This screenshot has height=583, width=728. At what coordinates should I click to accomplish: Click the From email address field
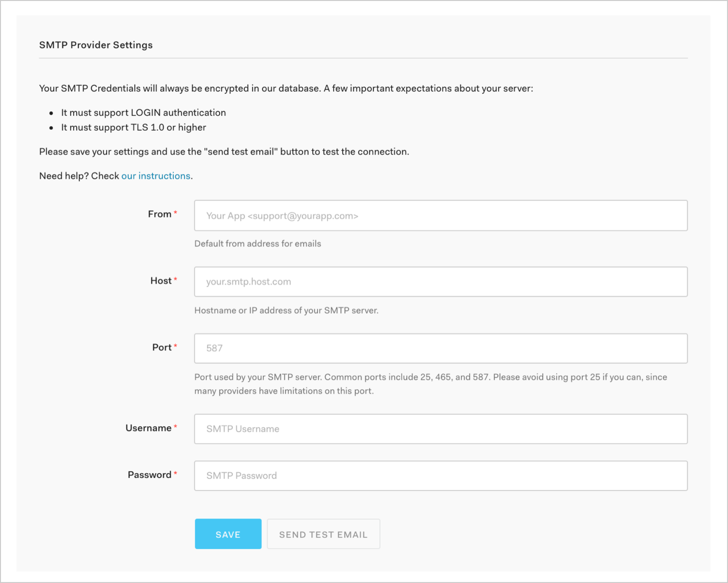tap(440, 215)
